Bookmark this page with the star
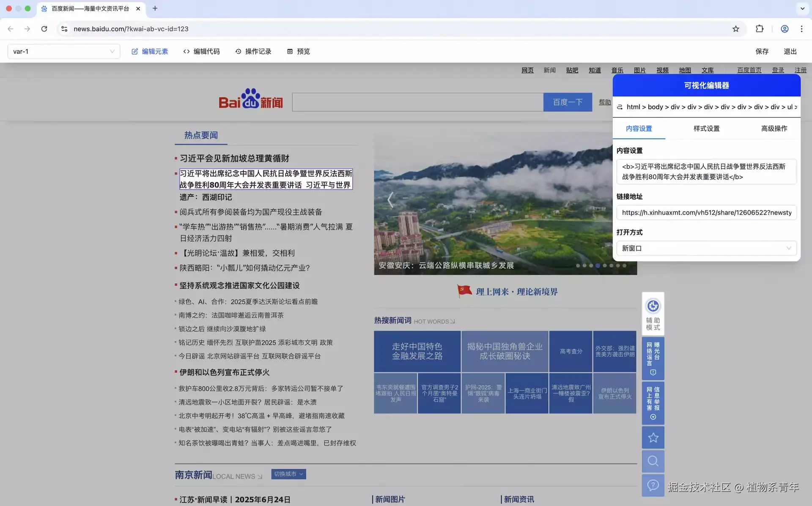 click(x=736, y=29)
